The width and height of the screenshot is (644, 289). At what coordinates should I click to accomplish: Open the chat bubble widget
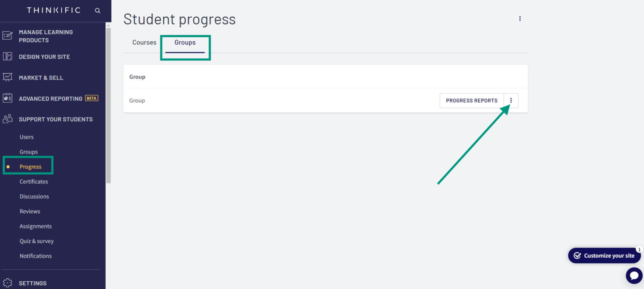point(634,276)
